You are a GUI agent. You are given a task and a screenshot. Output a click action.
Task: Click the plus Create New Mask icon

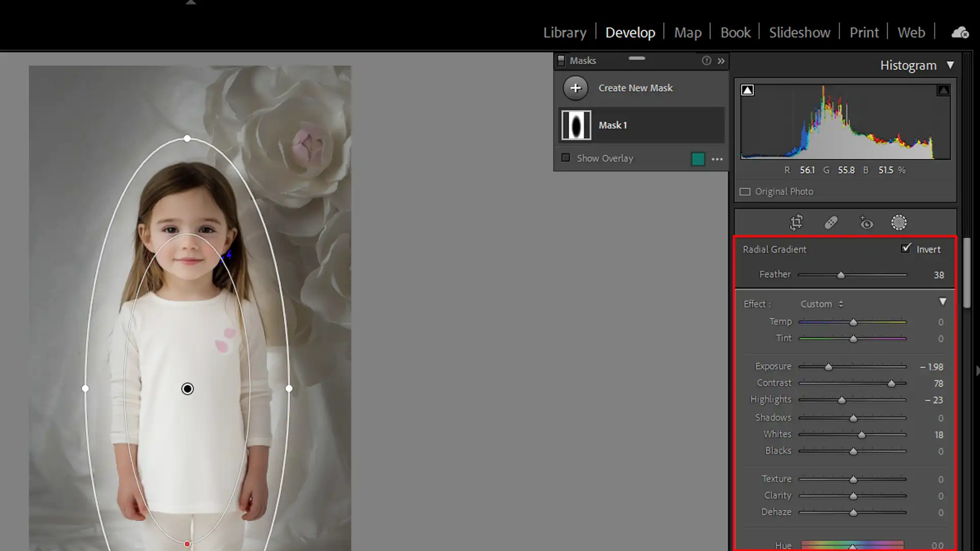[x=575, y=88]
